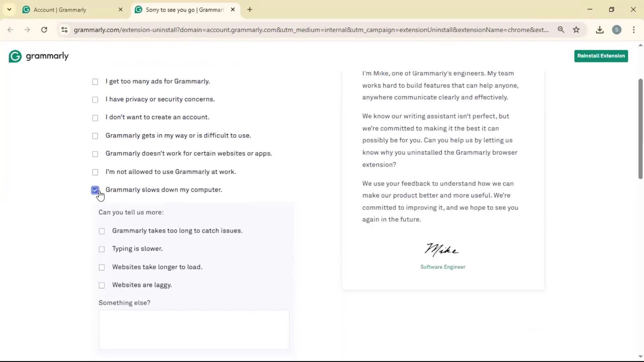View site information icon in address bar

coord(64,30)
